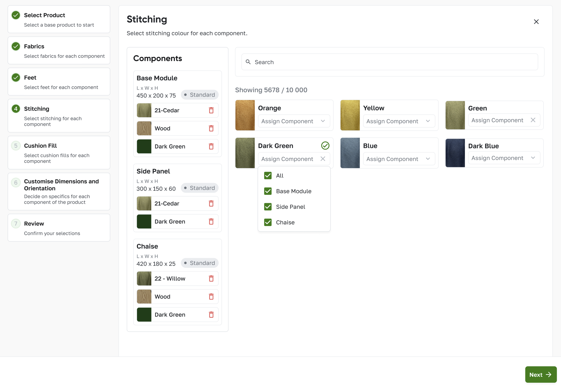Delete Dark Green stitching from Side Panel

pos(211,221)
